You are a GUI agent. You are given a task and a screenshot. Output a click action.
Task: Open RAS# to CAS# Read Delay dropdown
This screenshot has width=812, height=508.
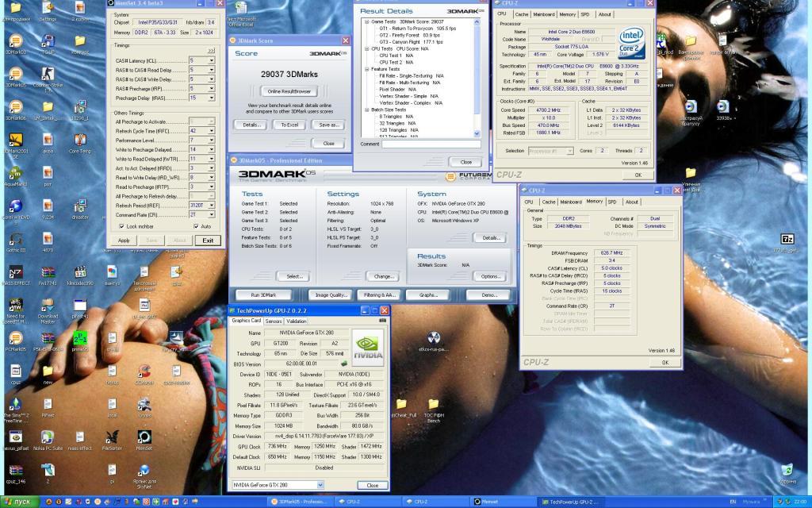click(211, 70)
